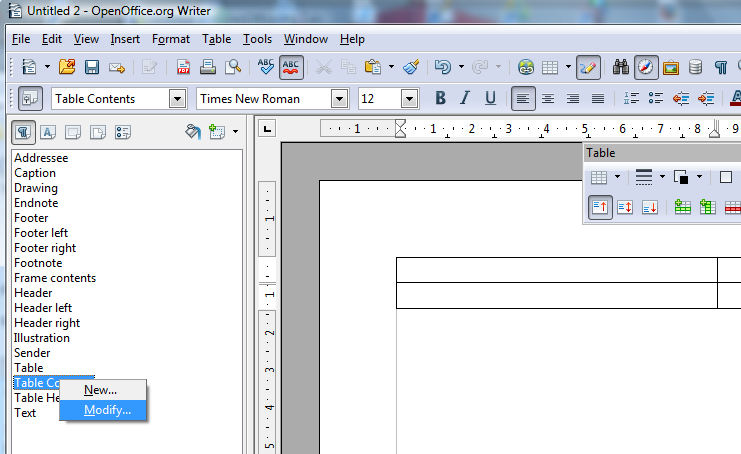The height and width of the screenshot is (454, 741).
Task: Open the Navigator compass icon
Action: (646, 68)
